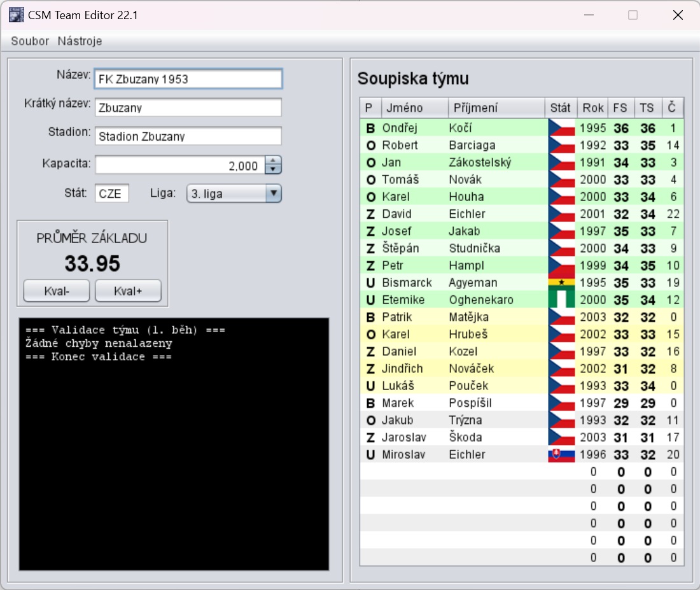Click the CSM Team Editor app icon
The width and height of the screenshot is (700, 590).
tap(17, 15)
